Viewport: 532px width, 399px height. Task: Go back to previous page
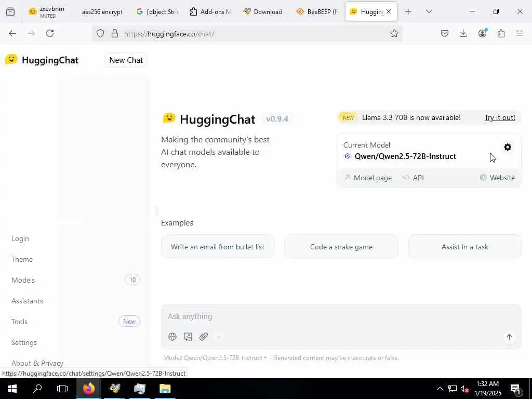tap(12, 33)
